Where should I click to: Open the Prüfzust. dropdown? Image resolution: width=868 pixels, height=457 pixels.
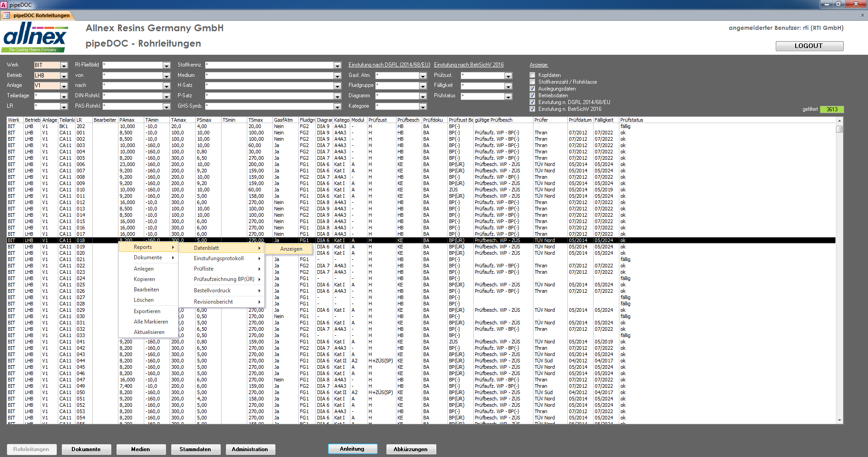point(508,76)
